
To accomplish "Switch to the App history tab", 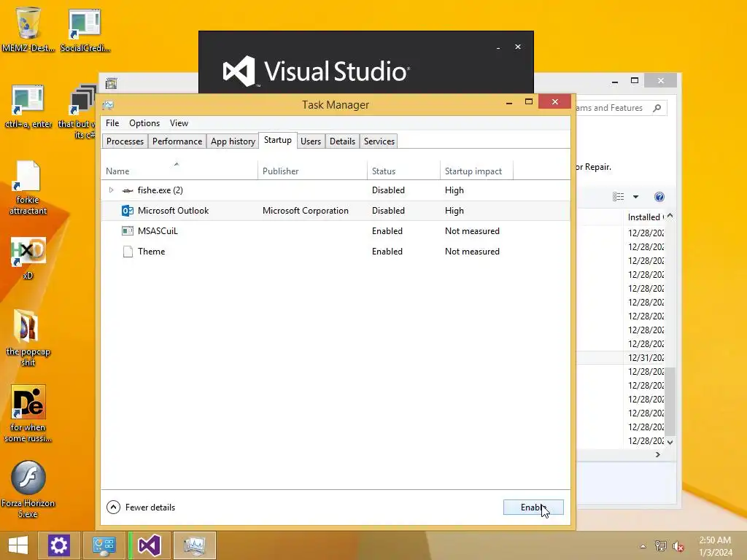I will 233,141.
